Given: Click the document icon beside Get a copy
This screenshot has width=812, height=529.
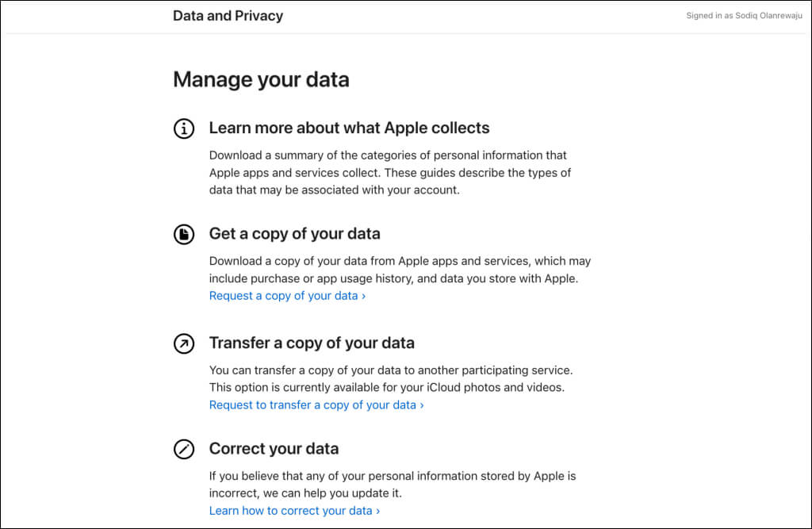Looking at the screenshot, I should [184, 235].
